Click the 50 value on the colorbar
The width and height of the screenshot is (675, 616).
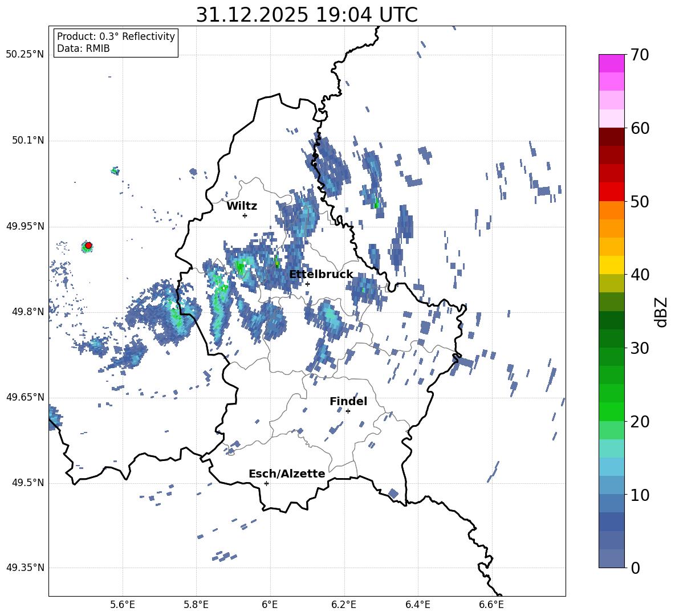point(640,201)
